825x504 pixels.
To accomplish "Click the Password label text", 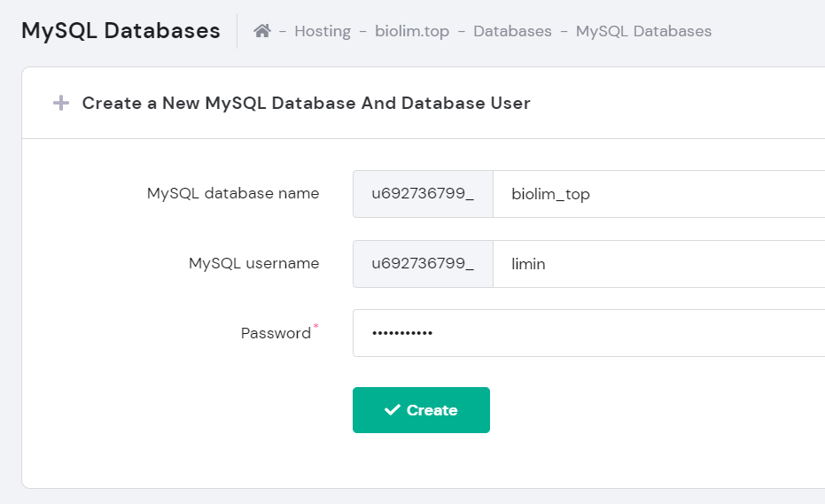I will (276, 333).
